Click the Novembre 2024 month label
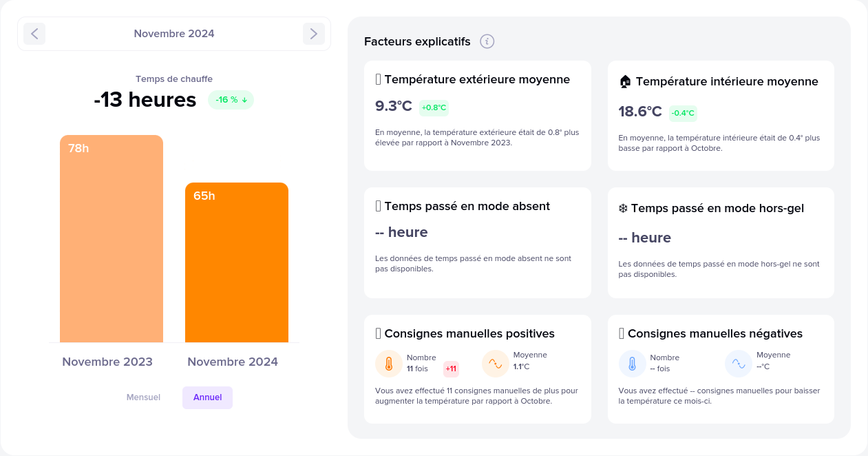868x456 pixels. tap(174, 34)
